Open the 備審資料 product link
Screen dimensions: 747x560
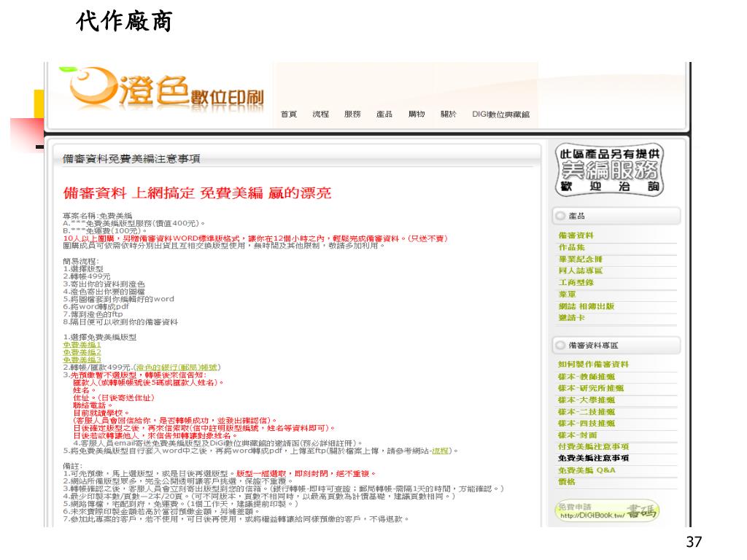pyautogui.click(x=576, y=236)
